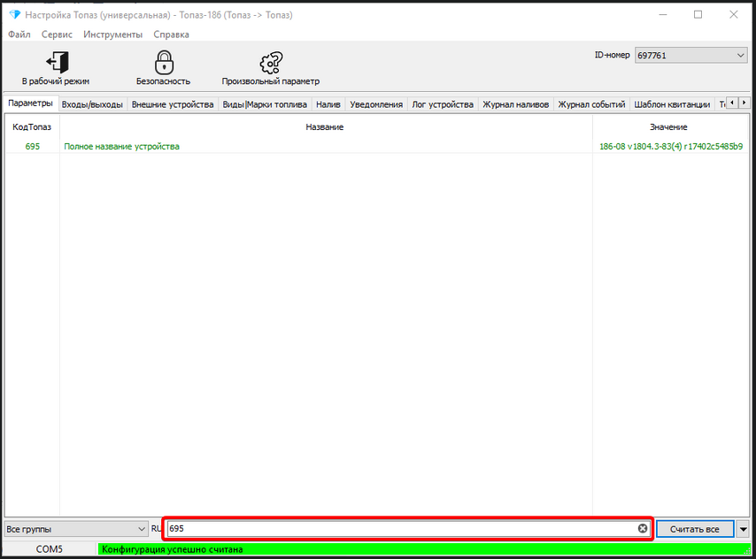Open the Файл menu

click(19, 34)
